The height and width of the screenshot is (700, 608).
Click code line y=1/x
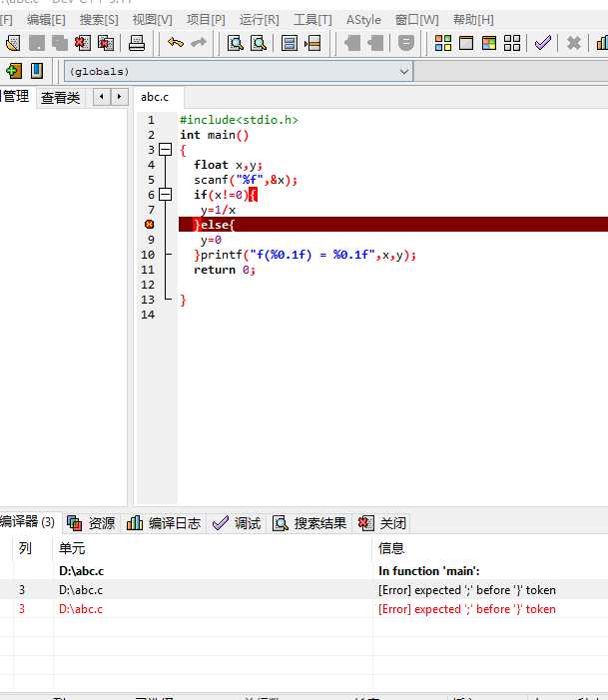[x=218, y=210]
